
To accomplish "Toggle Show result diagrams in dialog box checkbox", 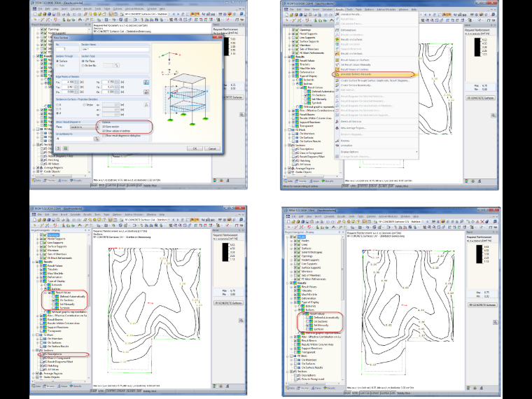I will tap(104, 135).
